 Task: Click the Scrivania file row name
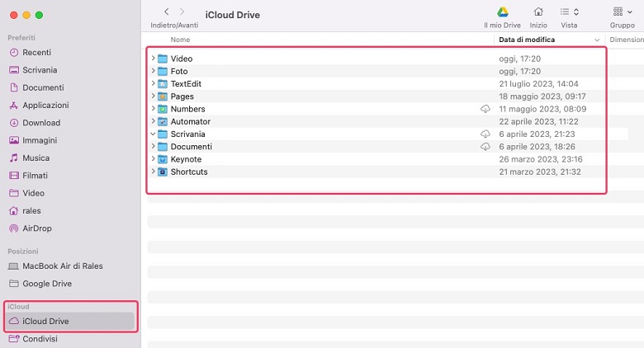coord(187,134)
